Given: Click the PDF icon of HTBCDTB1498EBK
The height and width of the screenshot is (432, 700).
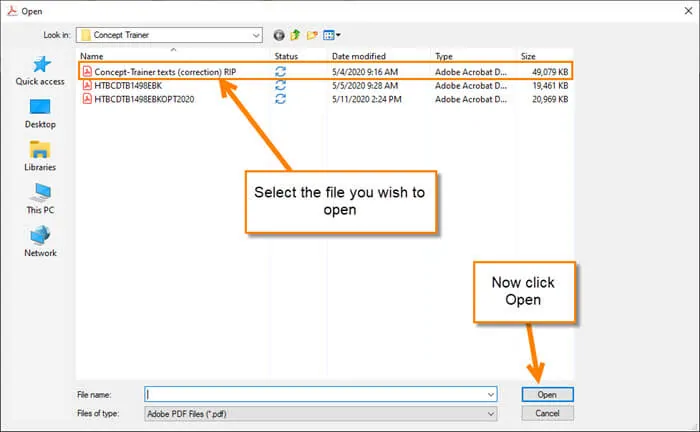Looking at the screenshot, I should coord(88,85).
